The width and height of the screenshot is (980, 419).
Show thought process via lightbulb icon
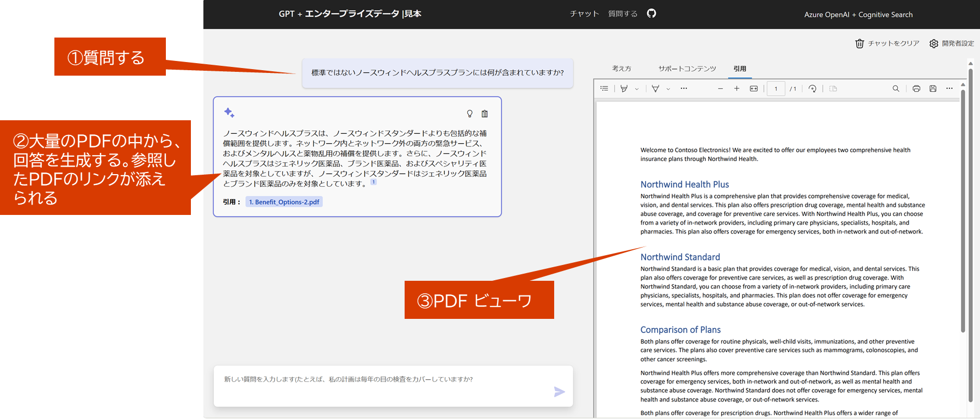click(x=470, y=114)
